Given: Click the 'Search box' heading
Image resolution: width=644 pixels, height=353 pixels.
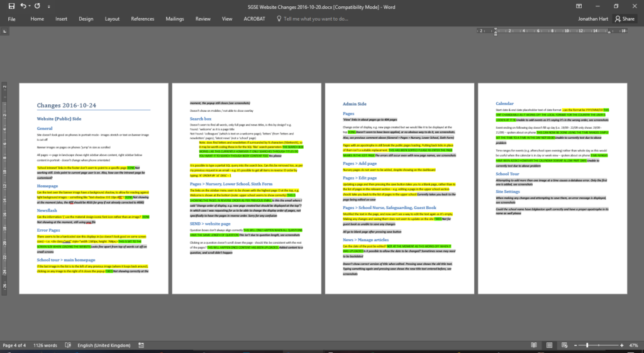Looking at the screenshot, I should (x=201, y=119).
